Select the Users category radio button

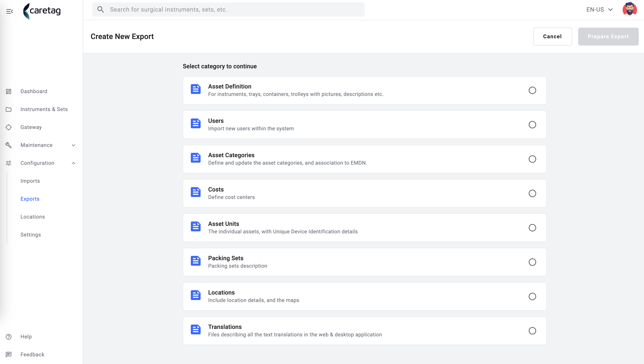point(532,125)
